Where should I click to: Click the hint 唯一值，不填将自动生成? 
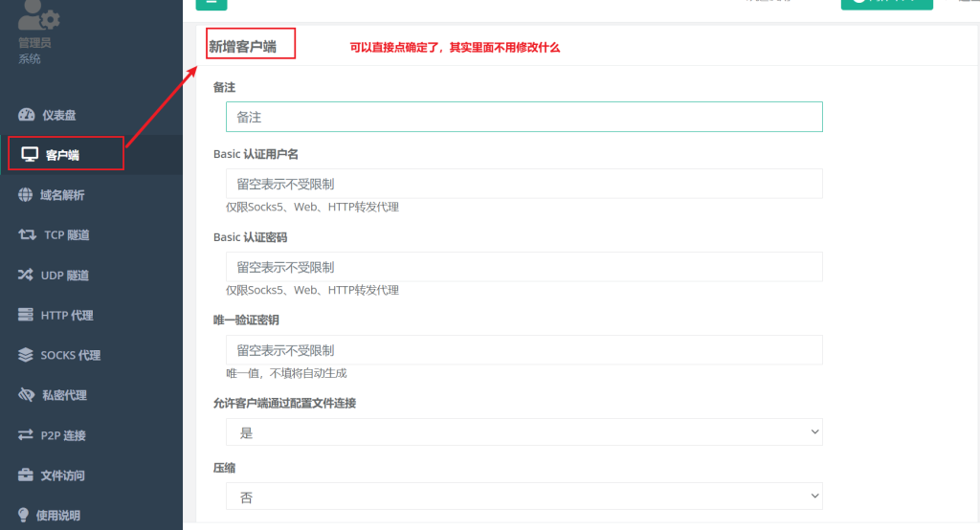(286, 373)
